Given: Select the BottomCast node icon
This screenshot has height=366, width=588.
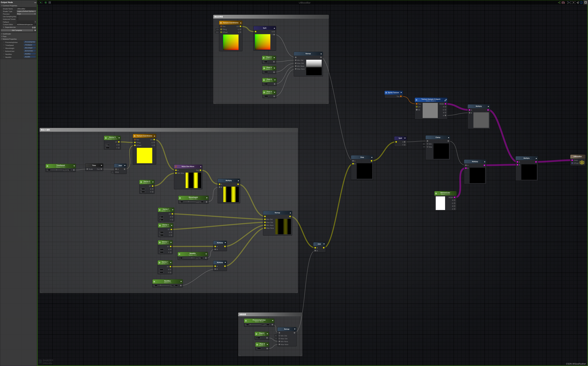Looking at the screenshot, I should pos(436,193).
